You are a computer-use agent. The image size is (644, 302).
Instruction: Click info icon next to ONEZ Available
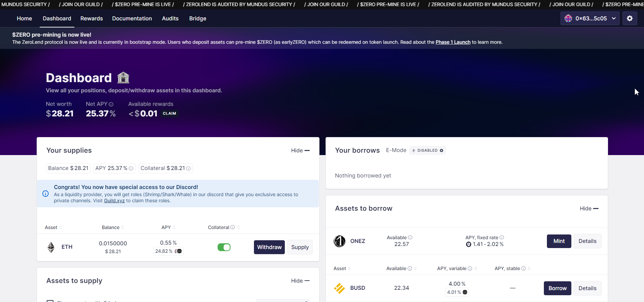(410, 238)
